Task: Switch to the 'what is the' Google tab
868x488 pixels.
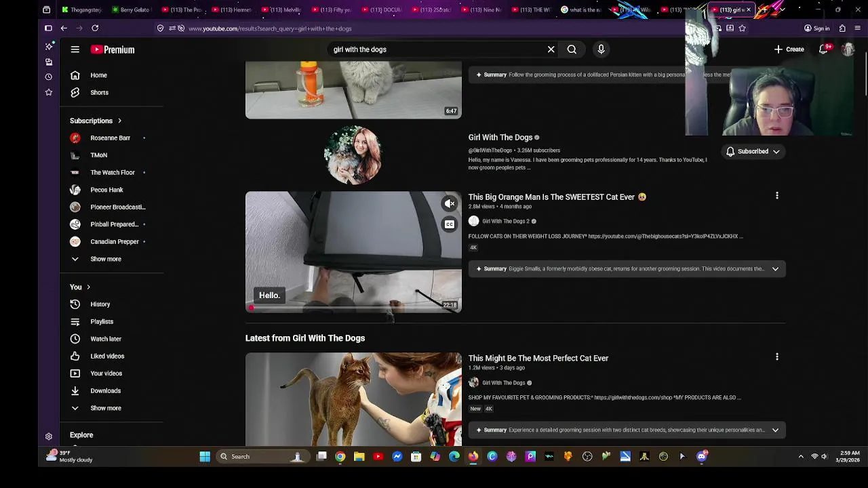Action: 582,9
